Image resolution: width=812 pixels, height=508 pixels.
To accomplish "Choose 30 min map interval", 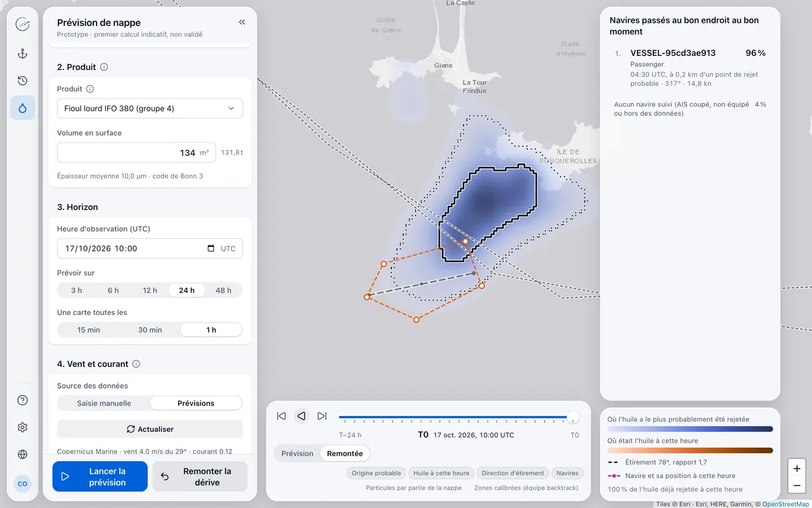I will tap(150, 330).
